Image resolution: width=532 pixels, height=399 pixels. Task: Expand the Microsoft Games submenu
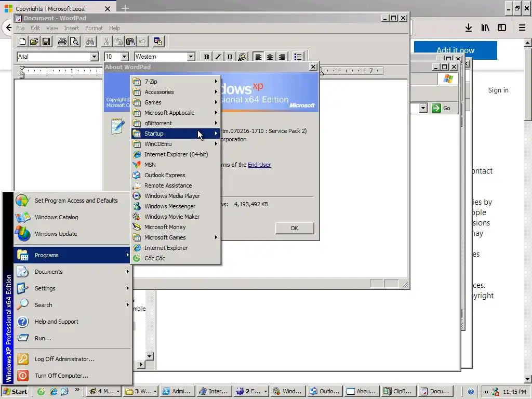[176, 237]
